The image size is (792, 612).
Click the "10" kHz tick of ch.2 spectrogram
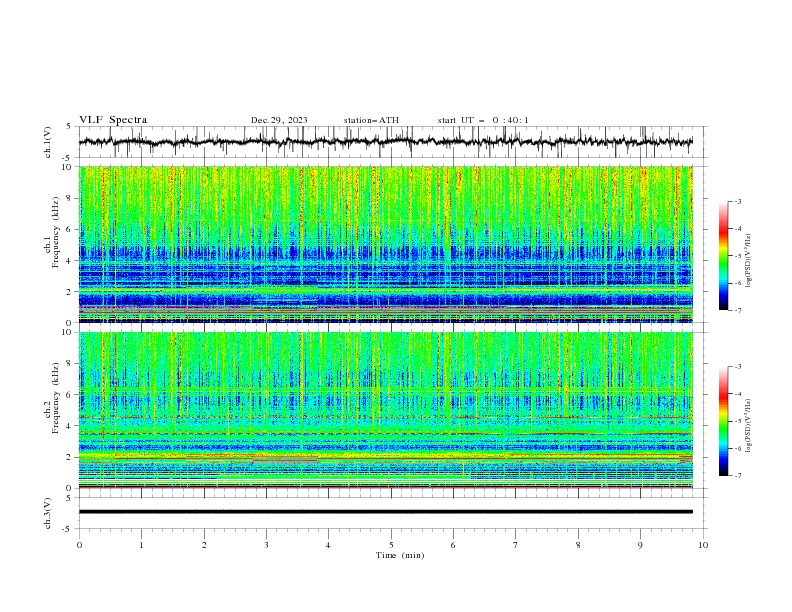[x=69, y=332]
